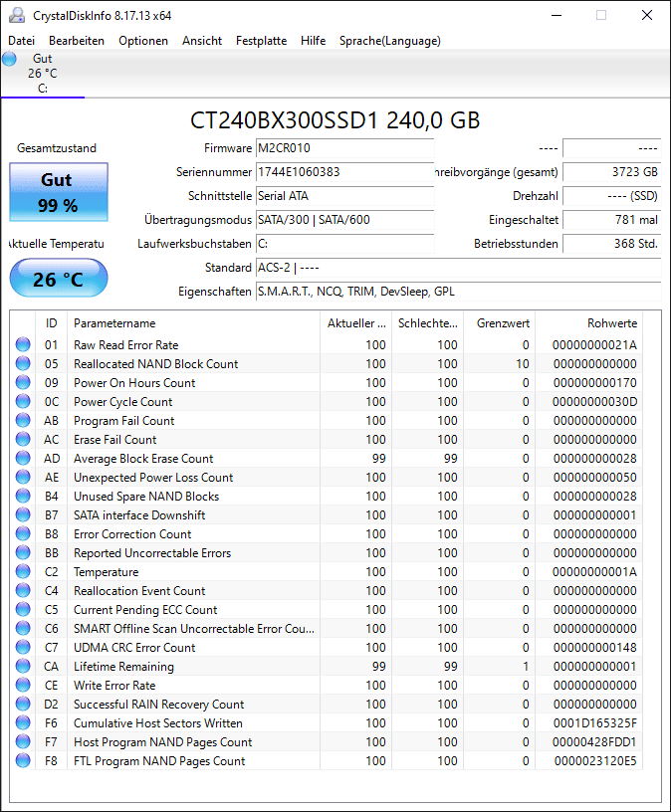
Task: Click status icon for FTL Program NAND Pages Count
Action: [x=23, y=760]
